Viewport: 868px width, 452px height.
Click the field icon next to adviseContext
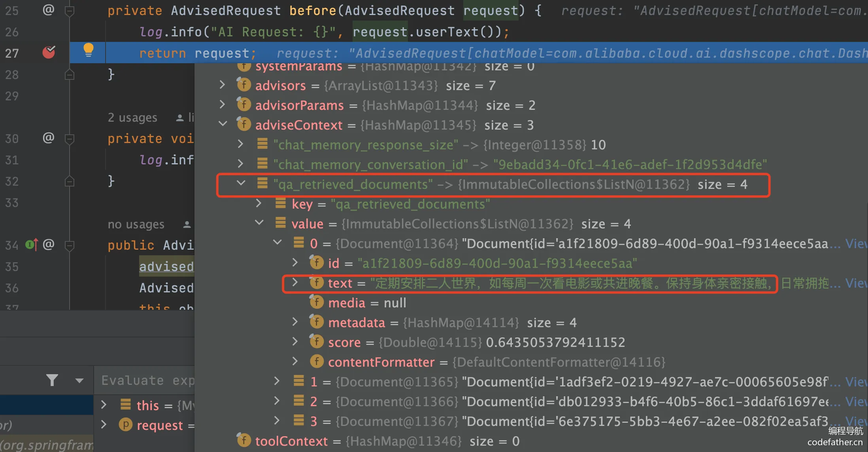pos(244,124)
